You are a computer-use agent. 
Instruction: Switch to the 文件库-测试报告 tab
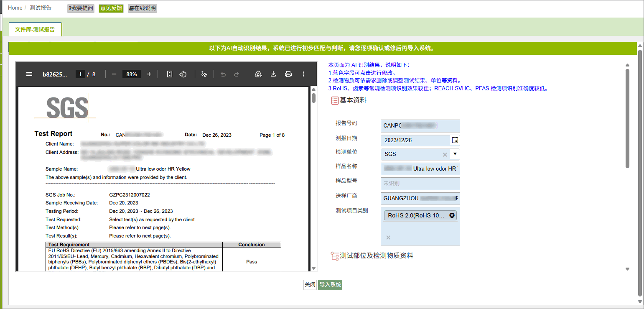pos(35,29)
